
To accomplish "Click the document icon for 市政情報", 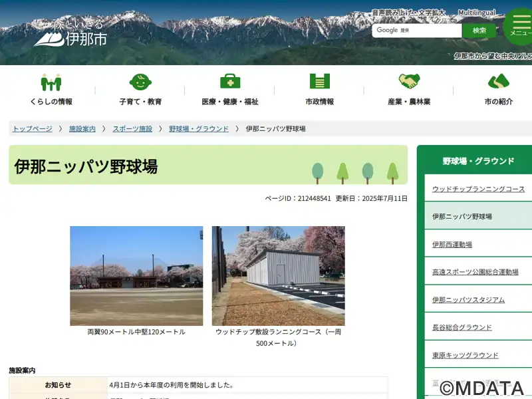I will tap(320, 81).
